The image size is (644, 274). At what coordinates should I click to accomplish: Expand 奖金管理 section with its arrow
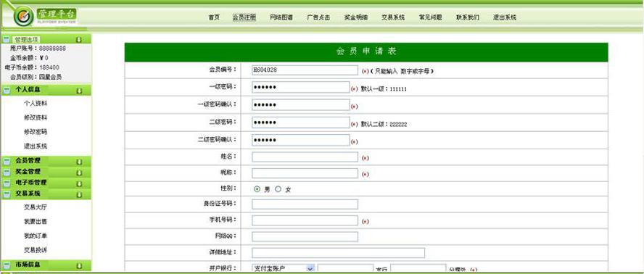pyautogui.click(x=79, y=173)
